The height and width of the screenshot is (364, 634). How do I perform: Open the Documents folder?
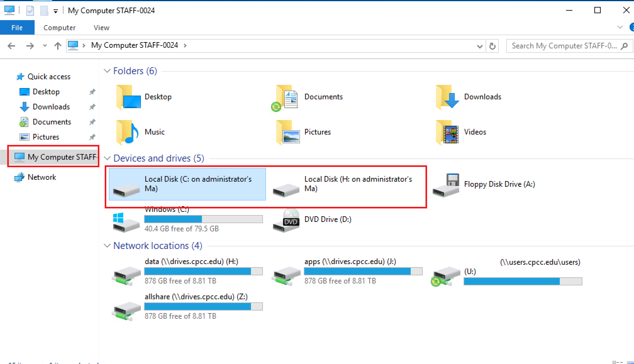coord(324,96)
